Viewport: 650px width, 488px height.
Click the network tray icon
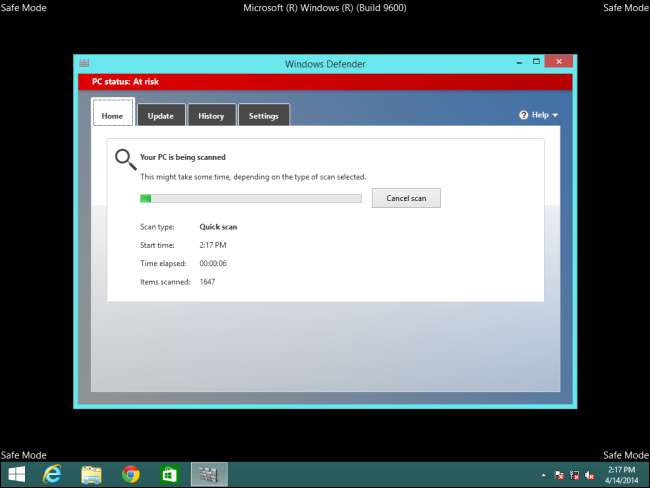(x=574, y=475)
